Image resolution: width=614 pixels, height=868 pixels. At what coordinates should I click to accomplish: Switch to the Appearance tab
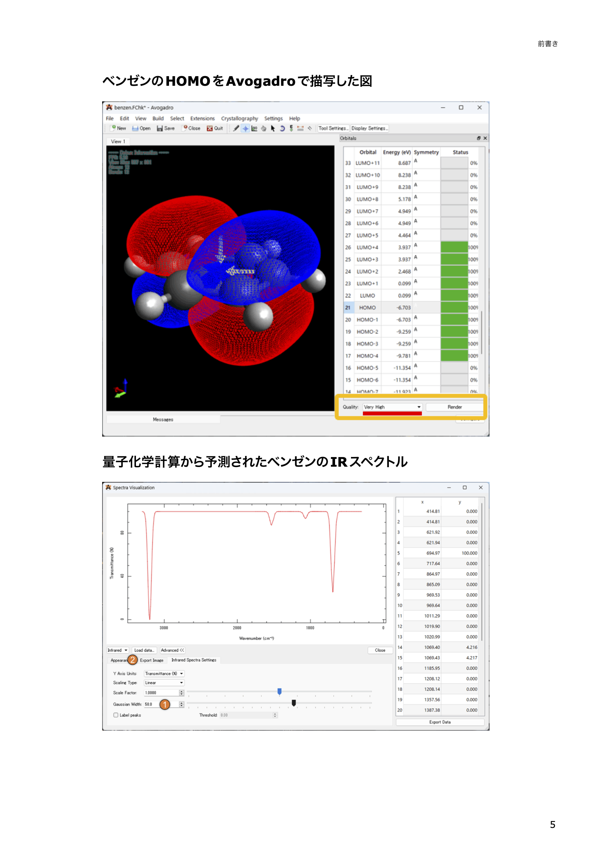pyautogui.click(x=119, y=660)
